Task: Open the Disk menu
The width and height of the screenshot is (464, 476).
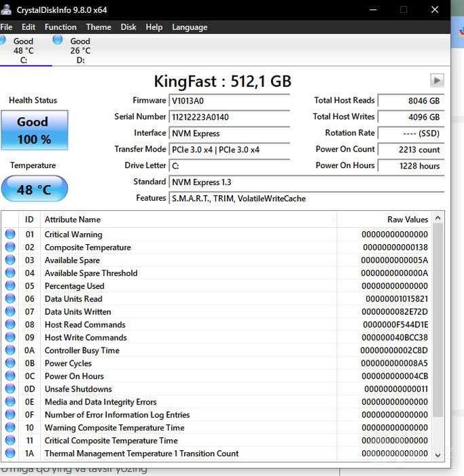Action: point(128,27)
